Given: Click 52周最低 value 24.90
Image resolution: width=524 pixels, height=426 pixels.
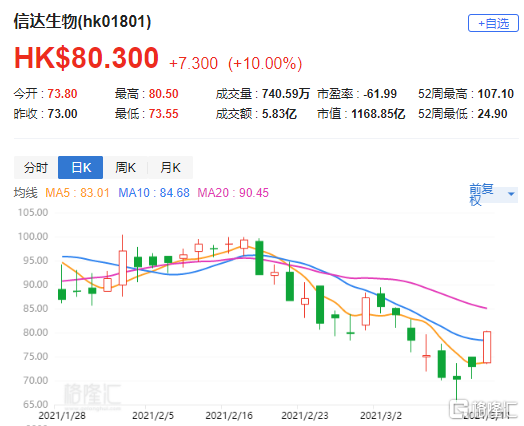Looking at the screenshot, I should [492, 114].
